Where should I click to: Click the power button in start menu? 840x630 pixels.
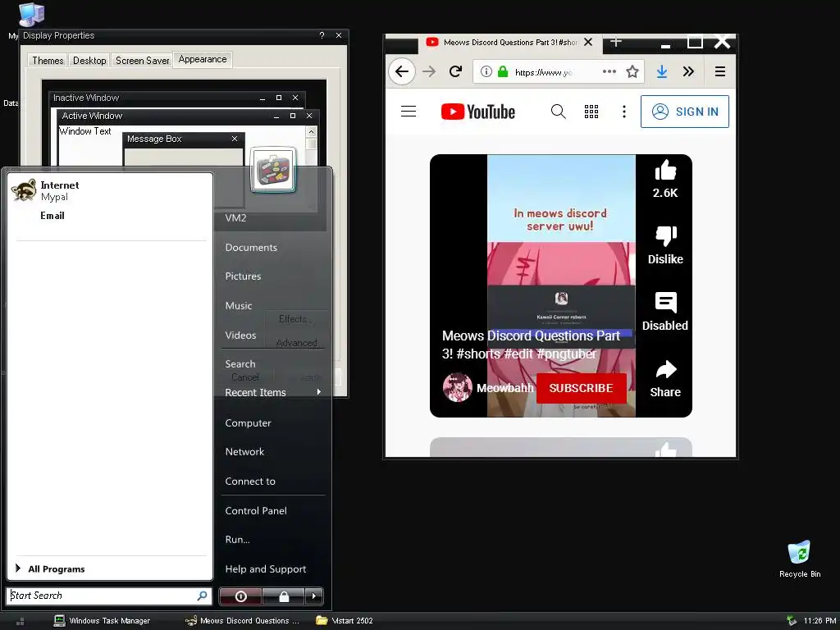coord(240,596)
